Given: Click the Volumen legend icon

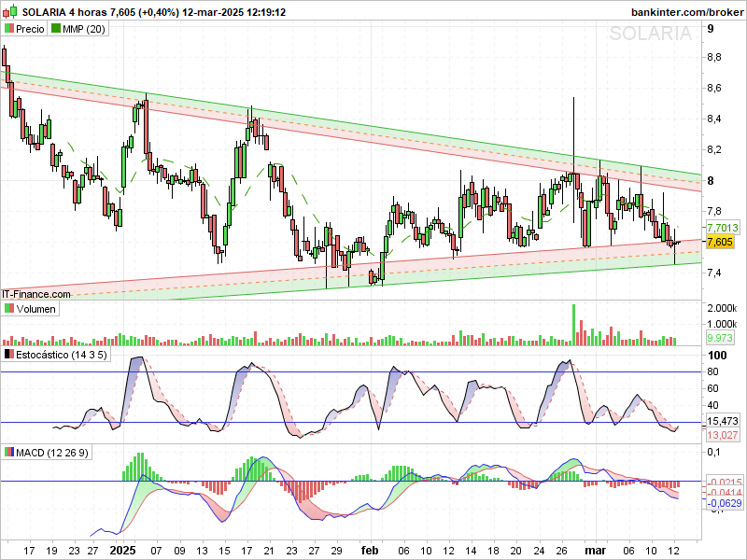Looking at the screenshot, I should coord(9,309).
